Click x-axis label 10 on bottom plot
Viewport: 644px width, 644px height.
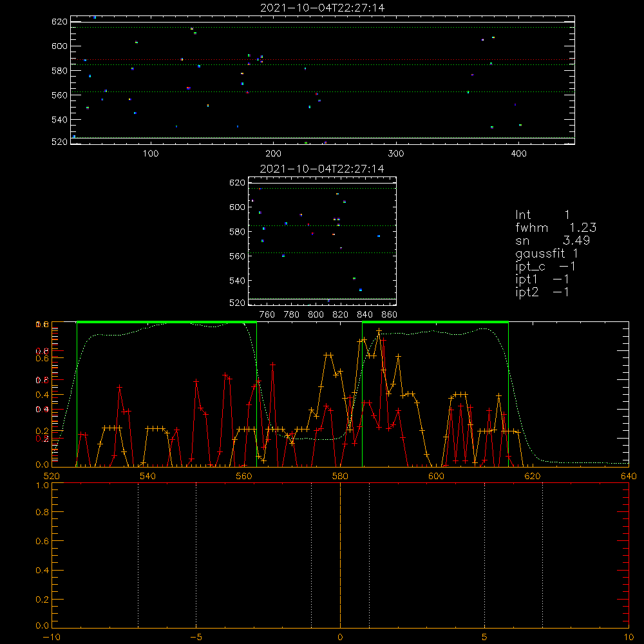coord(629,638)
